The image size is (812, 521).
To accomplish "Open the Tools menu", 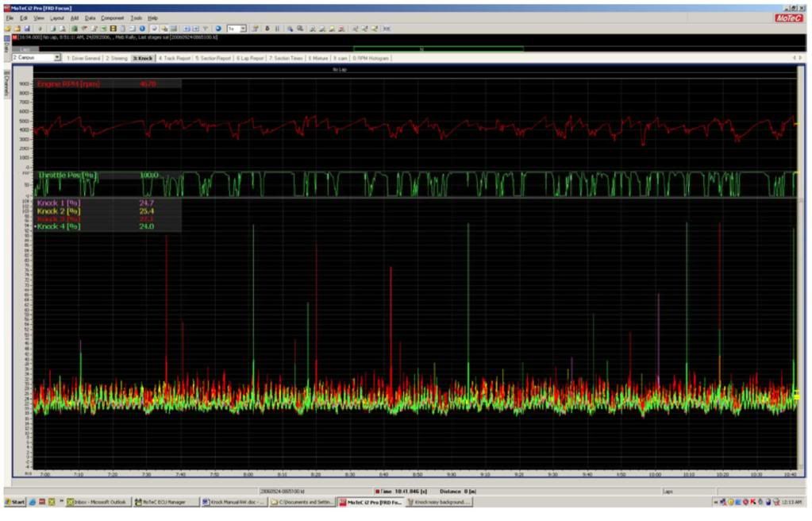I will (x=137, y=18).
